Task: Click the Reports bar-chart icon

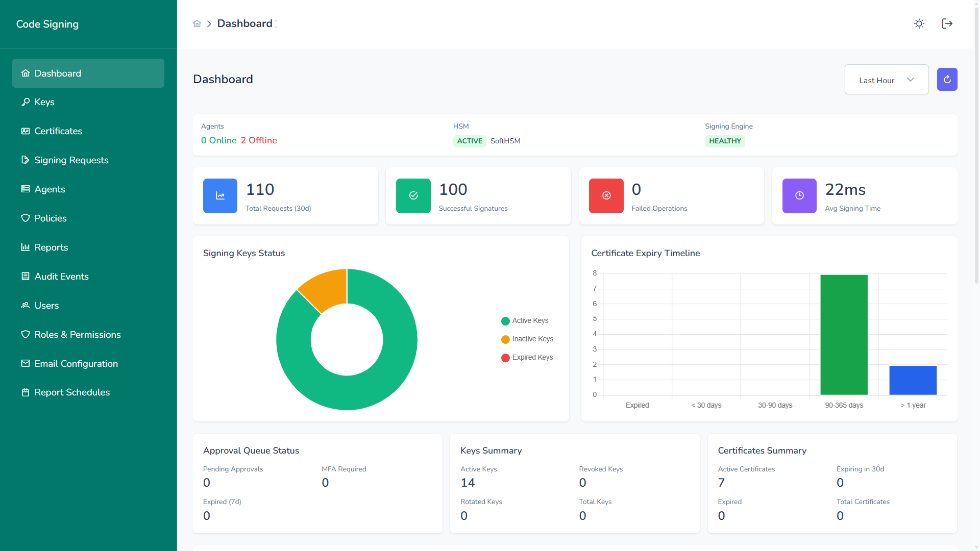Action: (25, 247)
